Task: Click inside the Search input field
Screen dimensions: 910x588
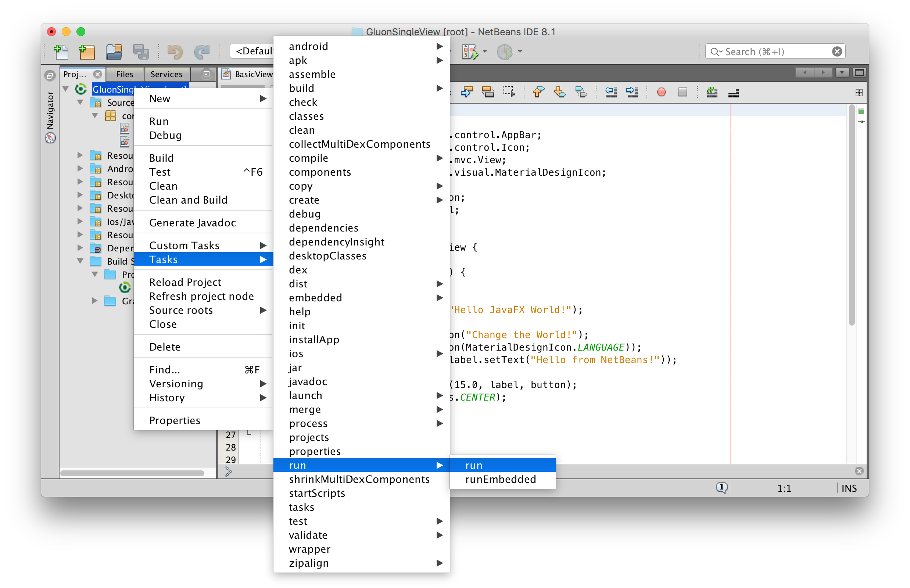Action: point(775,51)
